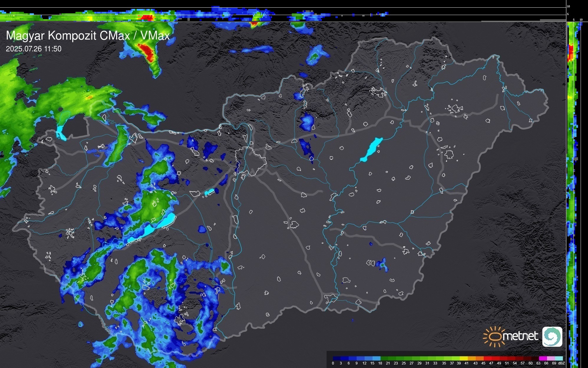Click the darkest blue 0 dBZ legend swatch
The height and width of the screenshot is (368, 588).
point(337,358)
